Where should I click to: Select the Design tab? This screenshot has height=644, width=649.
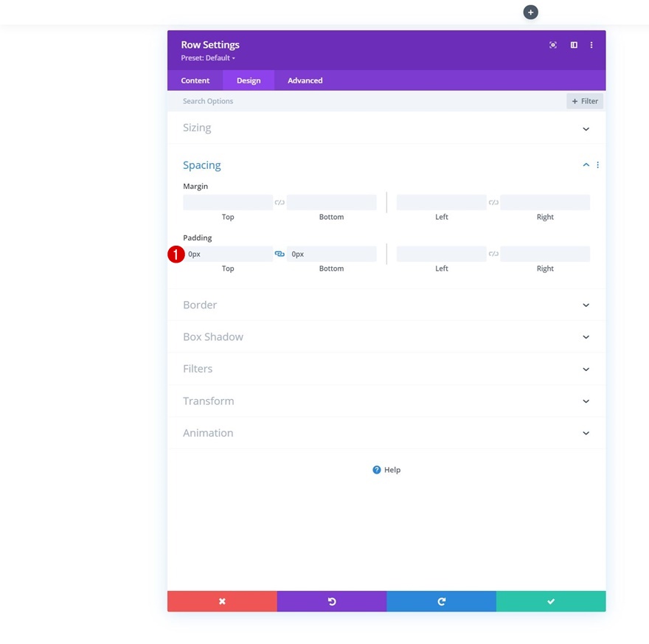coord(249,80)
